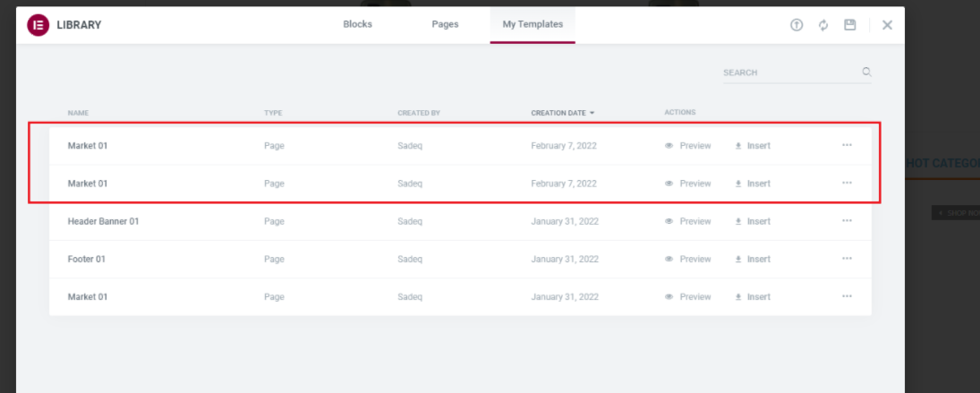
Task: Sort by the Name column header
Action: click(78, 113)
